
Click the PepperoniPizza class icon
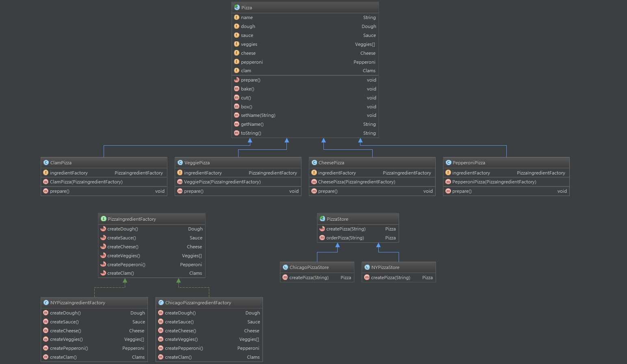click(x=448, y=162)
